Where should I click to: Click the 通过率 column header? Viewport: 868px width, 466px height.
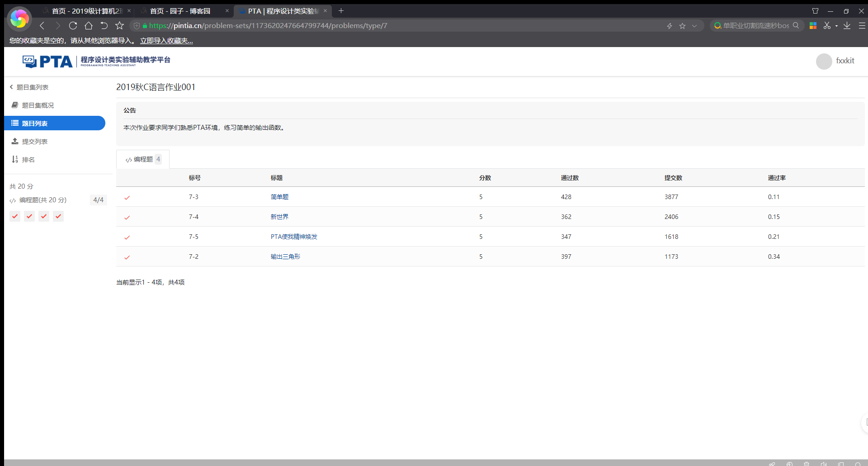(777, 178)
